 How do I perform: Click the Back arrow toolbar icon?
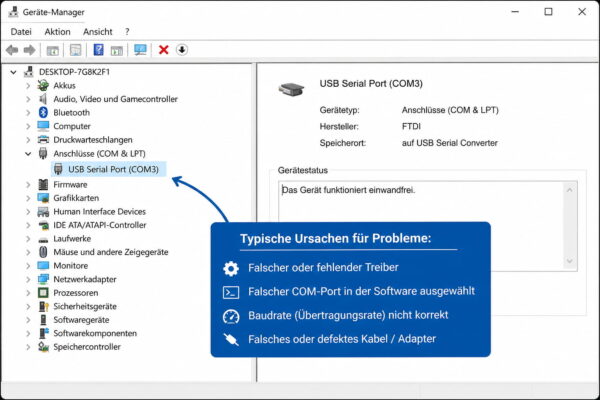coord(12,50)
